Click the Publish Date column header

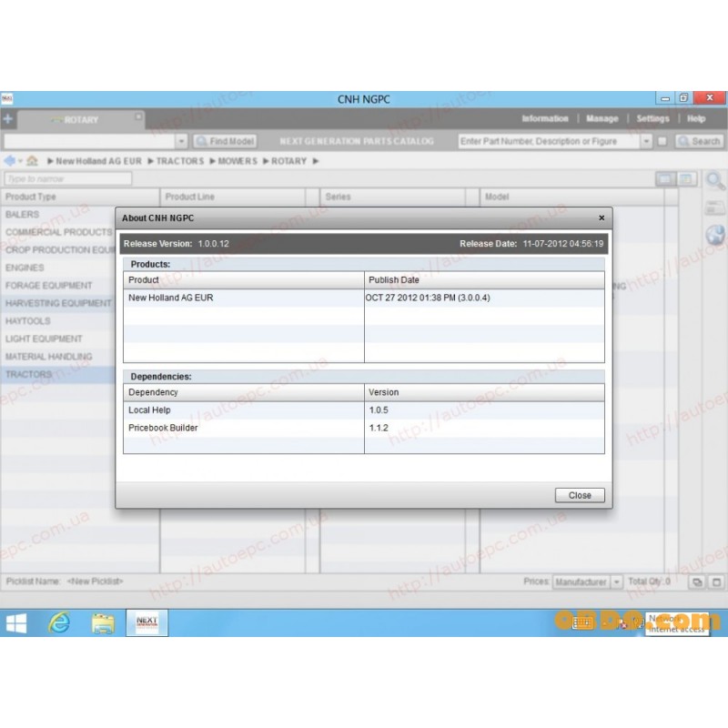pos(484,280)
